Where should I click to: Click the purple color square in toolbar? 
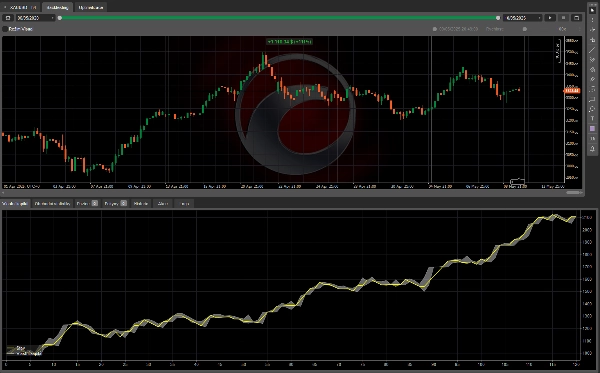click(592, 129)
